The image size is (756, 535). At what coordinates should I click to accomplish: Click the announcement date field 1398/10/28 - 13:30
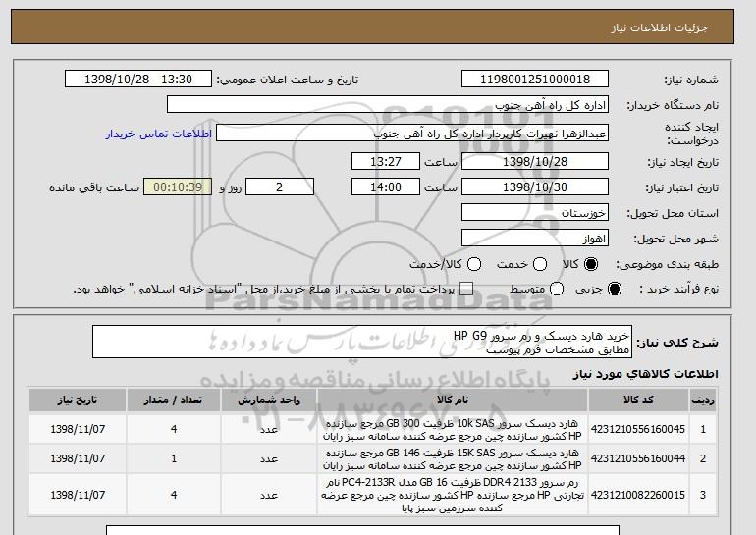pos(138,80)
